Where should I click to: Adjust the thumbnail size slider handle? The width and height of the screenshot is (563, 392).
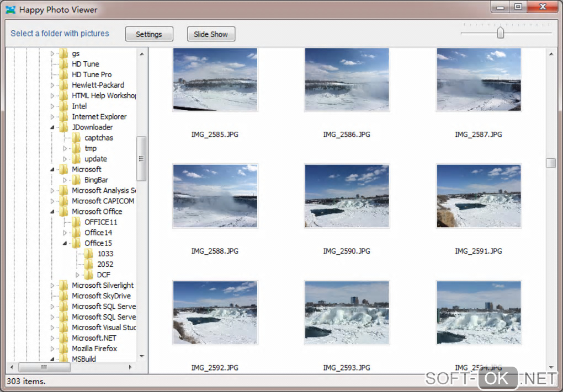(500, 33)
